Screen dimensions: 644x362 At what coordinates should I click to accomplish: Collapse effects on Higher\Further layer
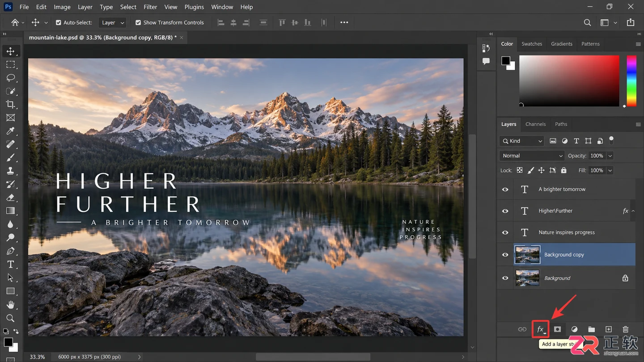click(633, 211)
